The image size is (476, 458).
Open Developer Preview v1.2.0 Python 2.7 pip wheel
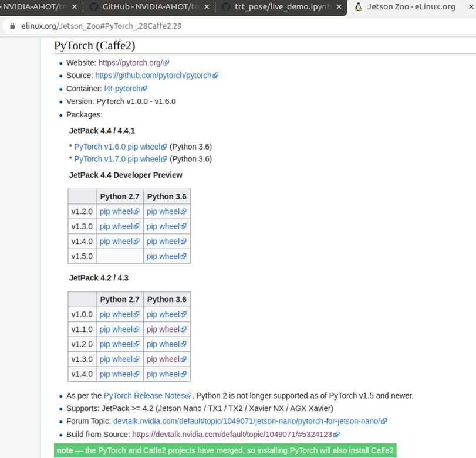coord(116,212)
